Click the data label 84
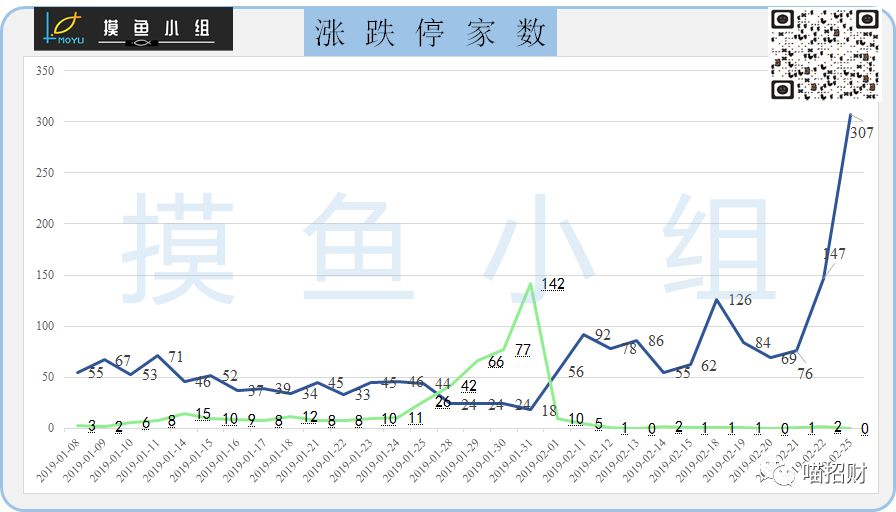 [x=763, y=343]
